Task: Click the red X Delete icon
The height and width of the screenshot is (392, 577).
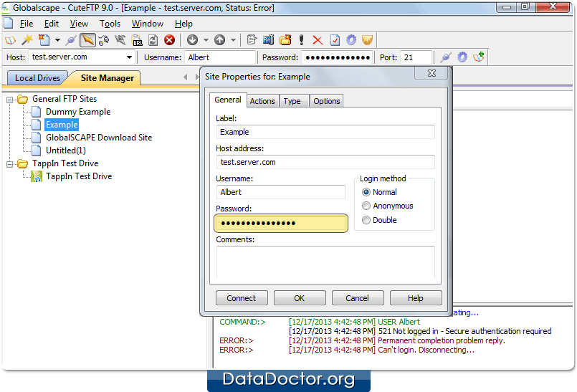Action: [x=318, y=39]
